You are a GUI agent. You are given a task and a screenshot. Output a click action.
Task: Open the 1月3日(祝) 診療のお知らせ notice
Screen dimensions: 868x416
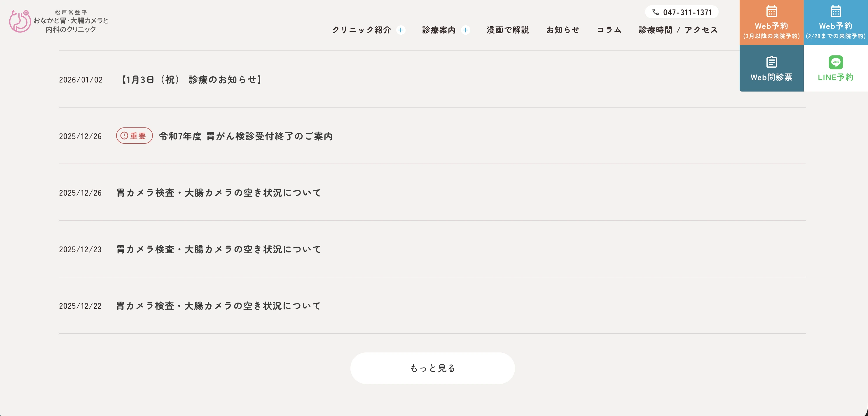(x=191, y=80)
